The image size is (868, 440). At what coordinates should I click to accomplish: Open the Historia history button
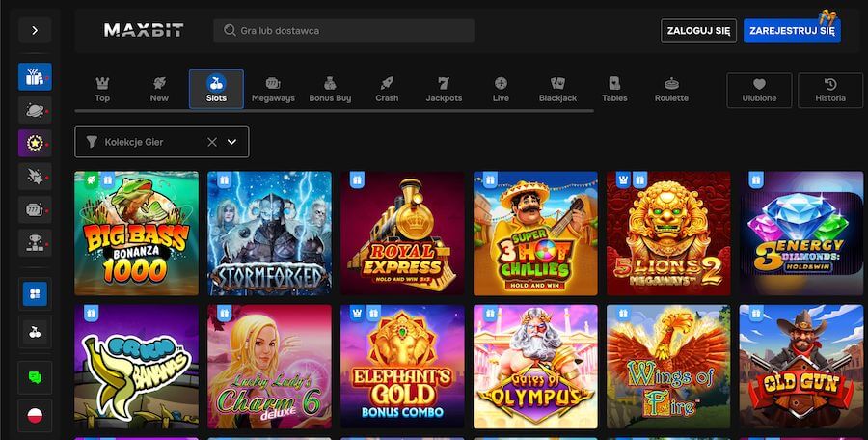829,90
